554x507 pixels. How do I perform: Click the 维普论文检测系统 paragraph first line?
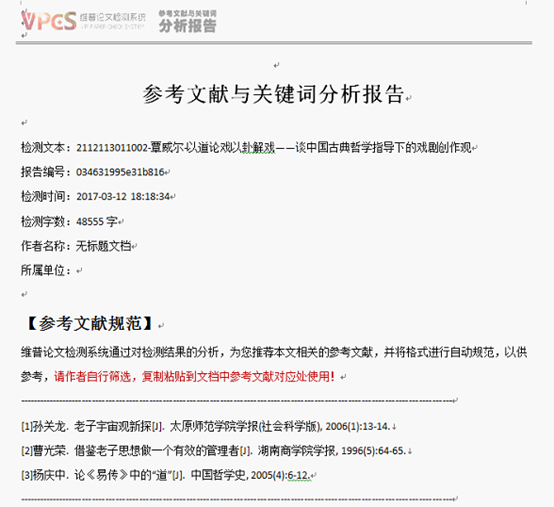tap(274, 352)
